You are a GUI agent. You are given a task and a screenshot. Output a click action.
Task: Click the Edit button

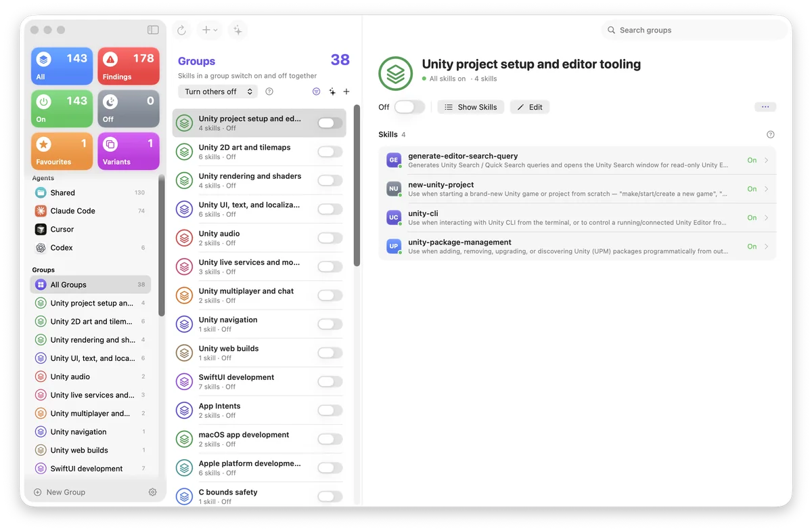click(x=530, y=107)
